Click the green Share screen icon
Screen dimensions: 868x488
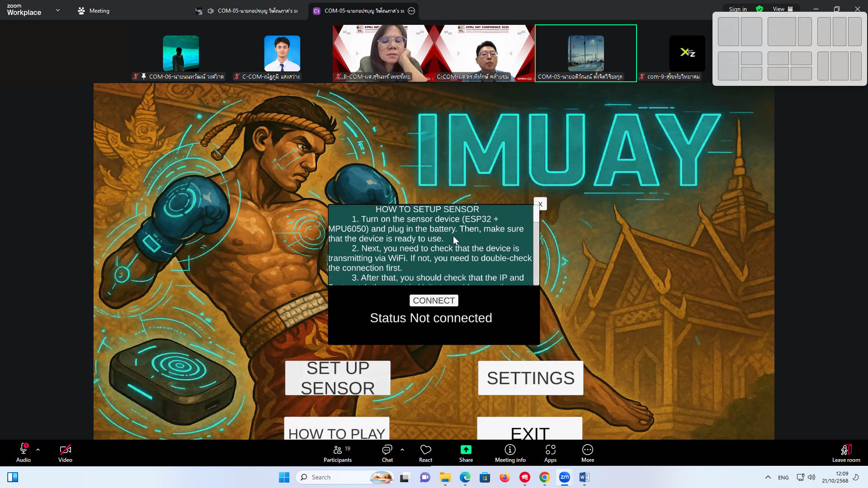[466, 450]
